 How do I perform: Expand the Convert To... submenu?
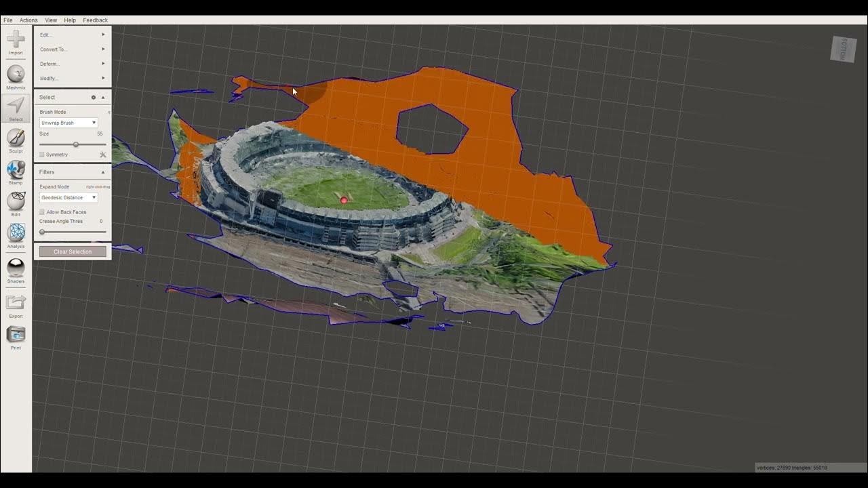pos(73,49)
